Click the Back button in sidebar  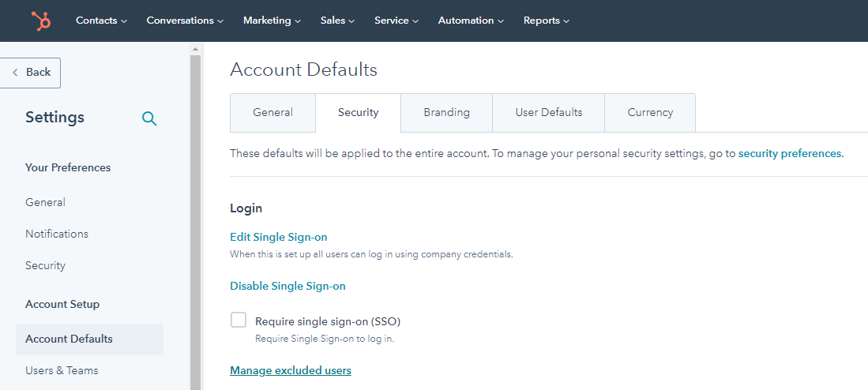click(x=31, y=73)
